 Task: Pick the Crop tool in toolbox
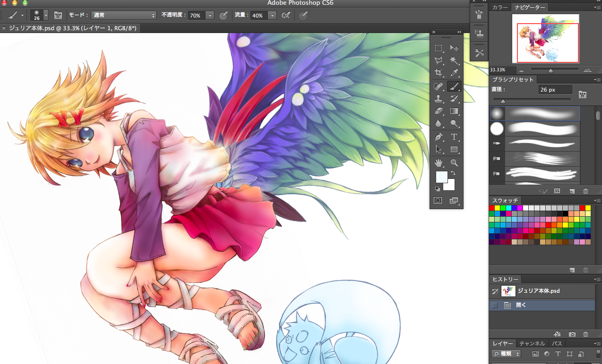[x=439, y=73]
